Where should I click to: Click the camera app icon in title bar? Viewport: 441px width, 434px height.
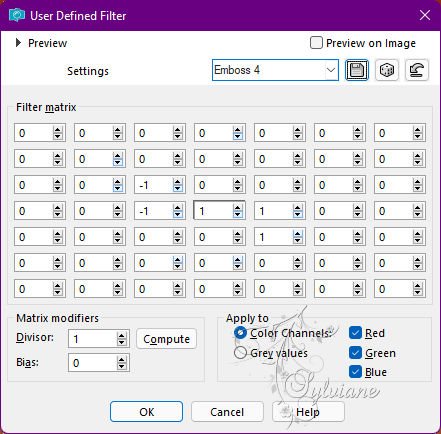(17, 15)
